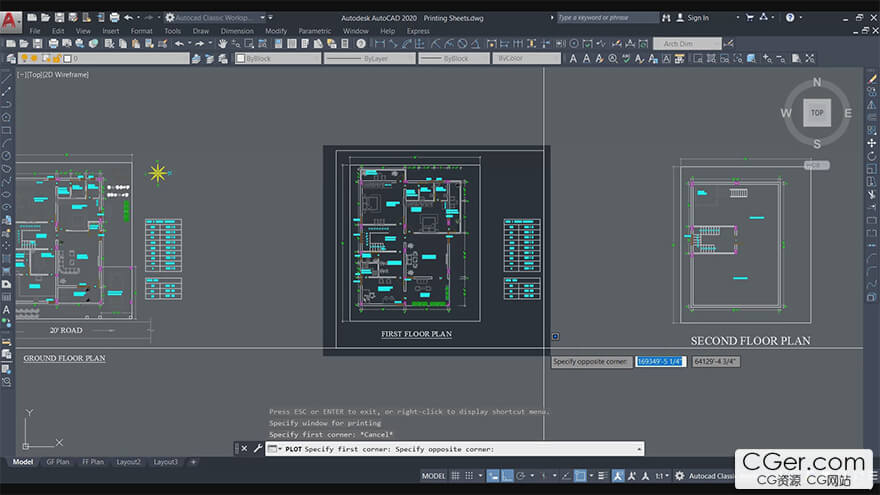Close command line with X button
The image size is (880, 495).
[x=244, y=448]
